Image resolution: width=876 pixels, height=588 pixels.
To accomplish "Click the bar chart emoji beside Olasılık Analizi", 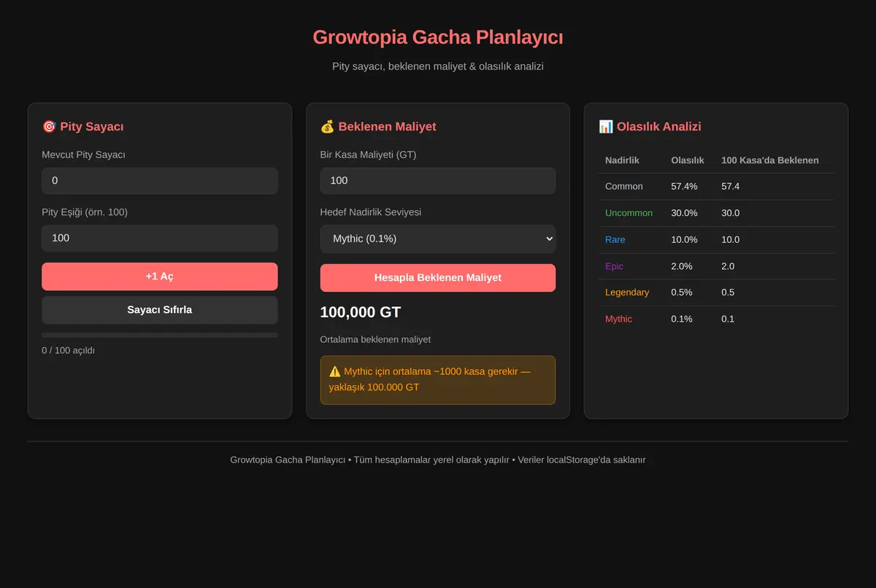I will (606, 126).
